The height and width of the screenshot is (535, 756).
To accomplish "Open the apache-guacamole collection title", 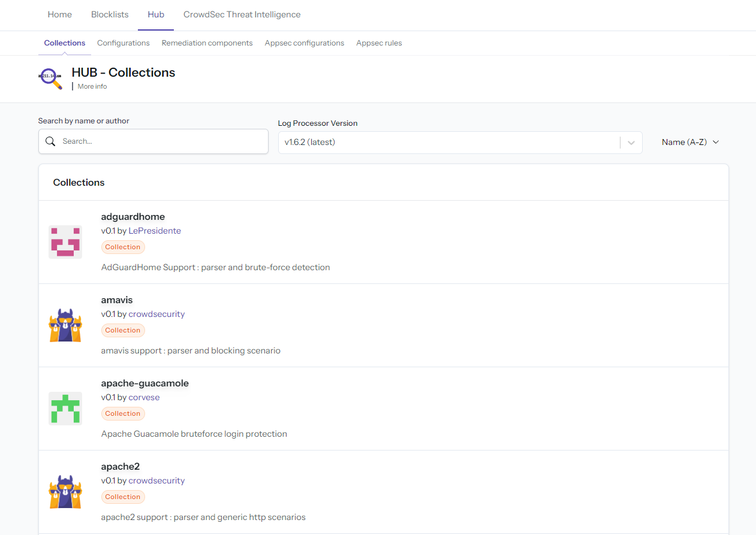I will 145,383.
